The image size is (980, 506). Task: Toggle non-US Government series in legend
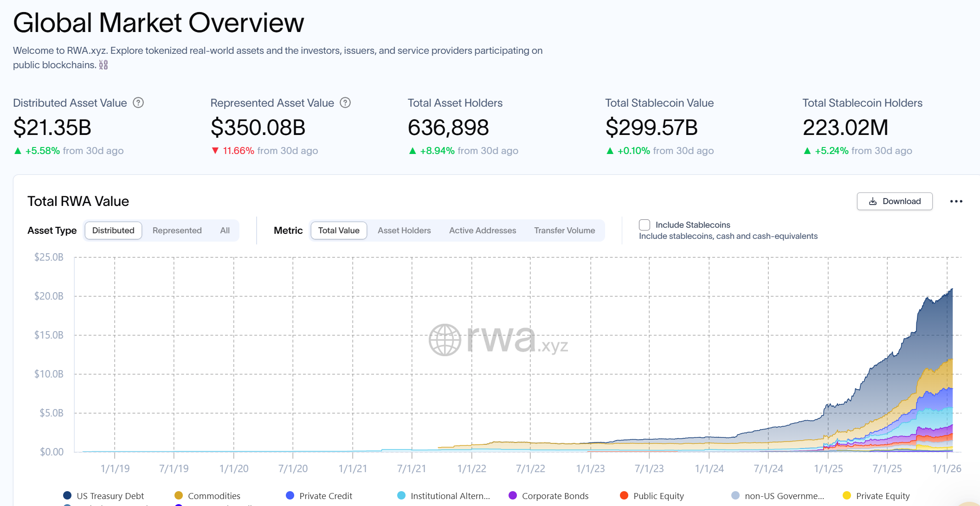735,495
